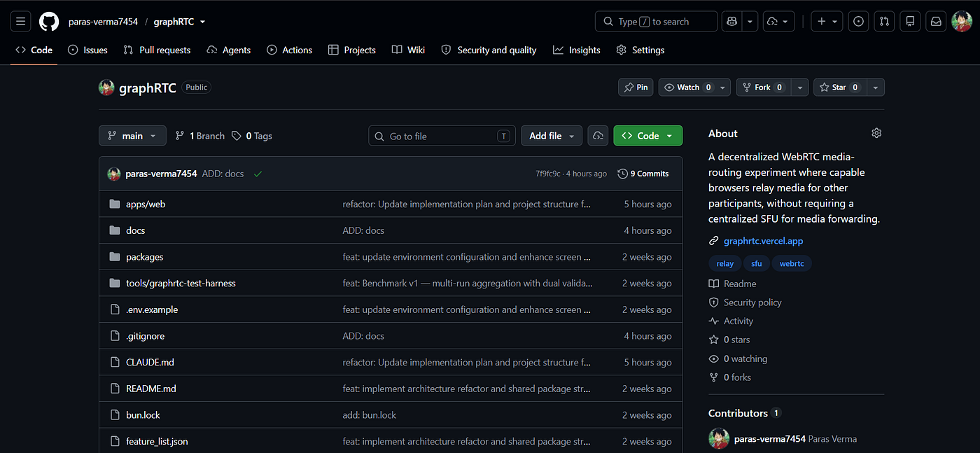
Task: Open the About settings gear icon
Action: pos(876,133)
